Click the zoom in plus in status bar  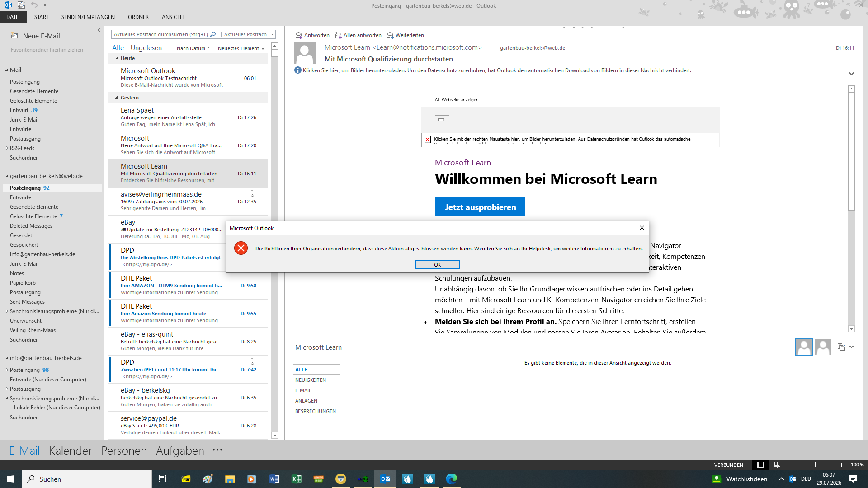click(x=842, y=465)
